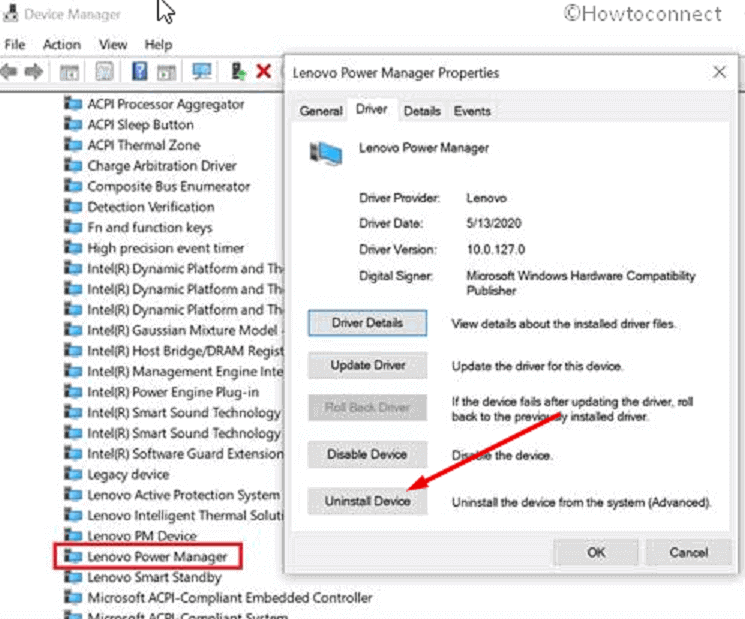Screen dimensions: 745x619
Task: Click the Driver Details button
Action: pyautogui.click(x=367, y=323)
